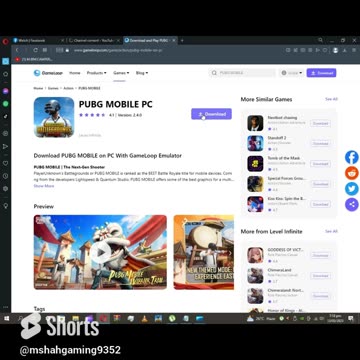
Task: Open the heart bookmarks icon in sidebar
Action: (x=5, y=163)
